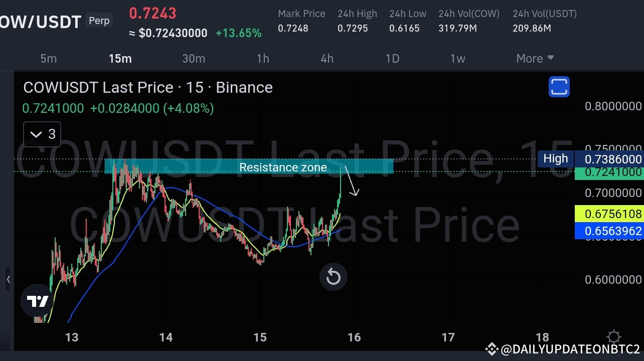
Task: Switch chart to 5m interval
Action: pos(48,58)
